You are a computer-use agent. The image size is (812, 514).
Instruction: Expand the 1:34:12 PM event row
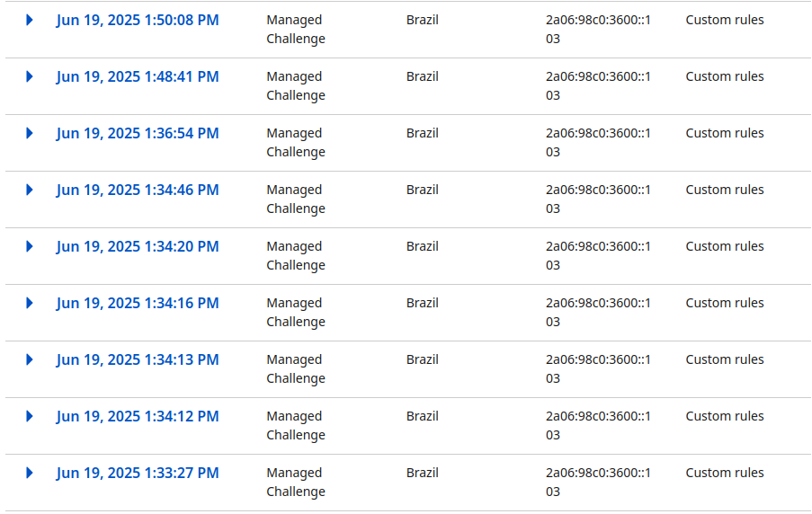click(30, 416)
